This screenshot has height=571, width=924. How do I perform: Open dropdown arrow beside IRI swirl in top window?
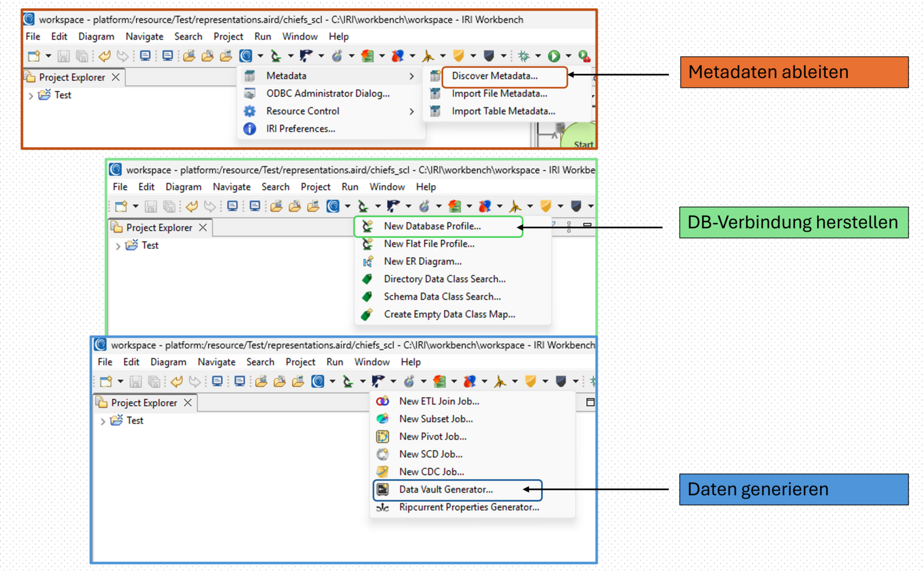[x=260, y=56]
